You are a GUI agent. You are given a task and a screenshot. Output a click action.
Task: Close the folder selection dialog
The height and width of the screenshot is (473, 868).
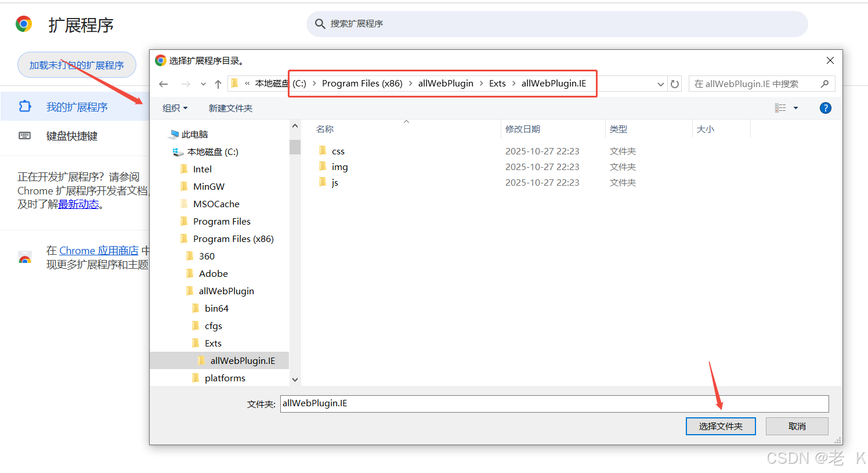coord(830,60)
